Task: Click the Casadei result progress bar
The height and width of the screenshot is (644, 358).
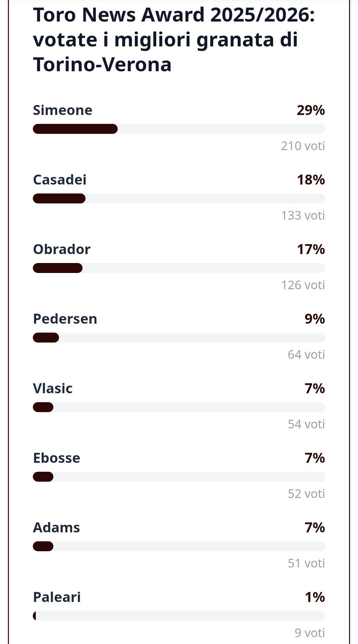Action: tap(179, 198)
